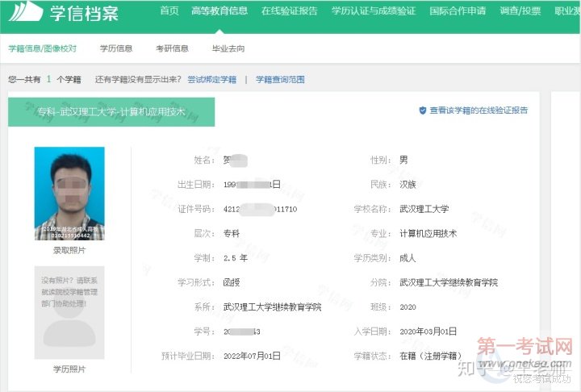Viewport: 581px width, 392px height.
Task: Click the 性别 value 男
Action: click(x=403, y=160)
